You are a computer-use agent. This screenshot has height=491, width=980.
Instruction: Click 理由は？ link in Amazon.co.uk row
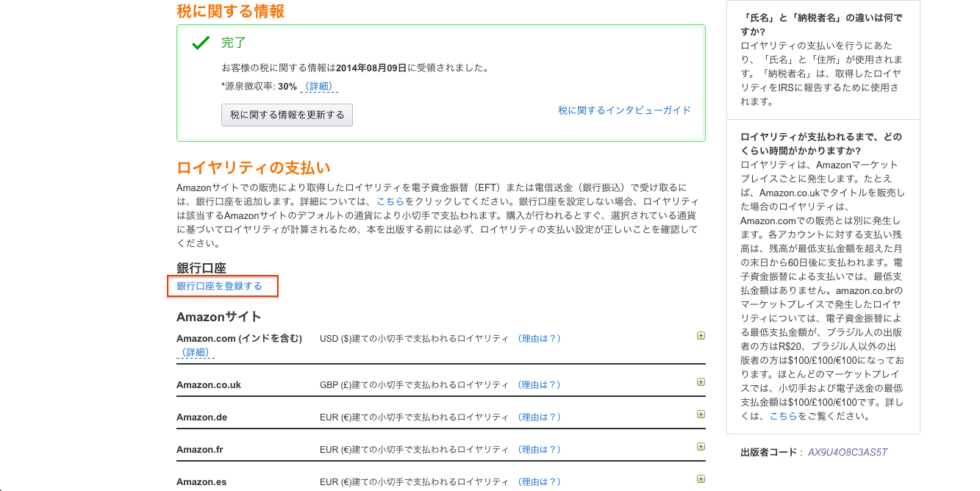coord(540,384)
